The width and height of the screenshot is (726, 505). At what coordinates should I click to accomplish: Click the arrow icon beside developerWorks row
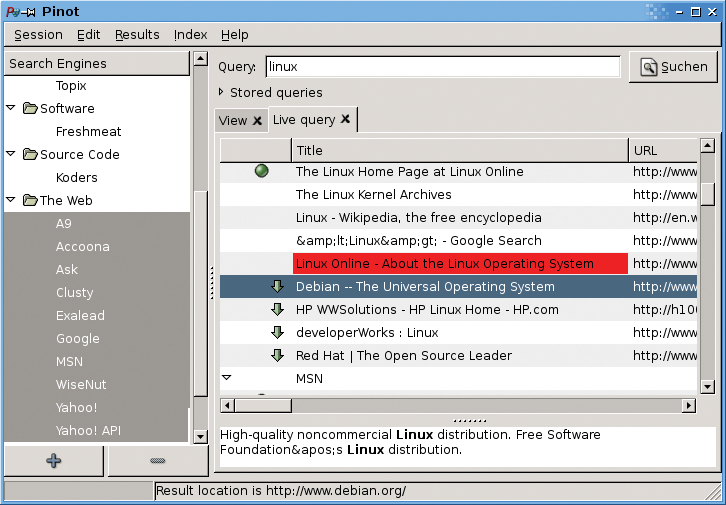coord(277,332)
